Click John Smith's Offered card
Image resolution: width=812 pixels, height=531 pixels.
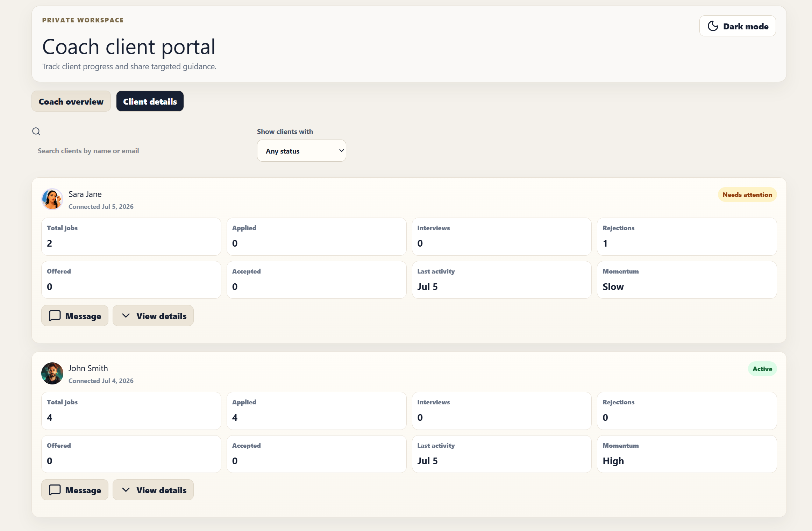click(x=131, y=454)
